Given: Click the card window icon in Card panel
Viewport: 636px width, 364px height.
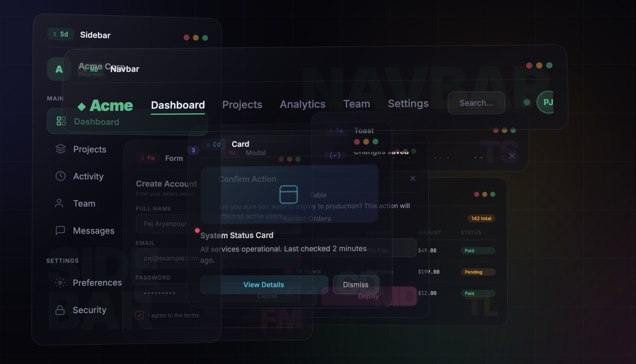Looking at the screenshot, I should (288, 194).
